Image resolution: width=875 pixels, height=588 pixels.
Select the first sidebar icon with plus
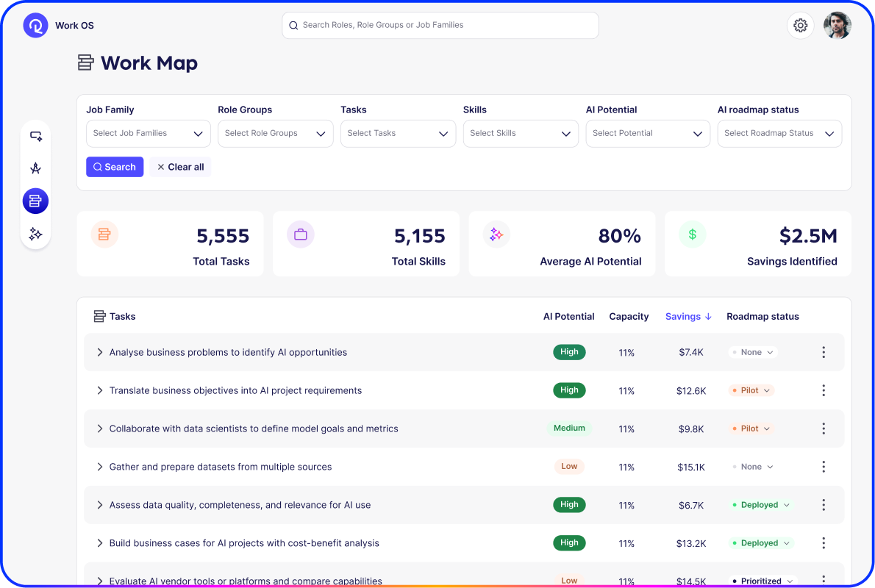[35, 136]
